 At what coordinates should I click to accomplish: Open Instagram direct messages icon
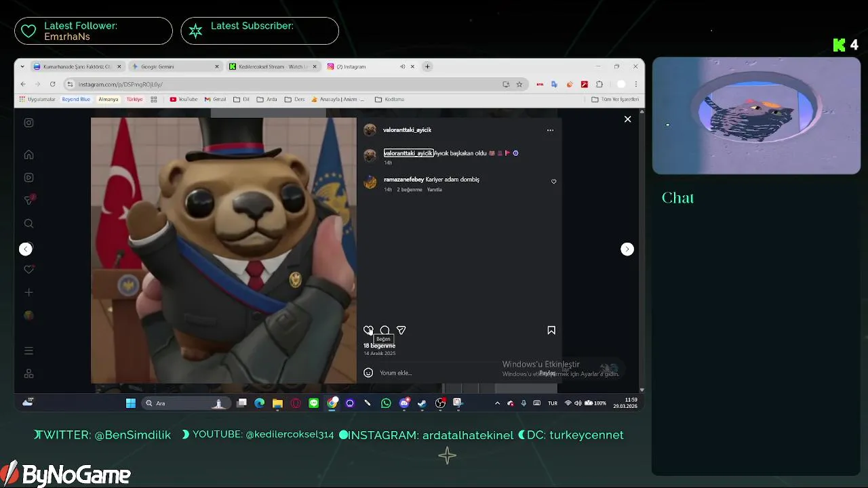[28, 200]
